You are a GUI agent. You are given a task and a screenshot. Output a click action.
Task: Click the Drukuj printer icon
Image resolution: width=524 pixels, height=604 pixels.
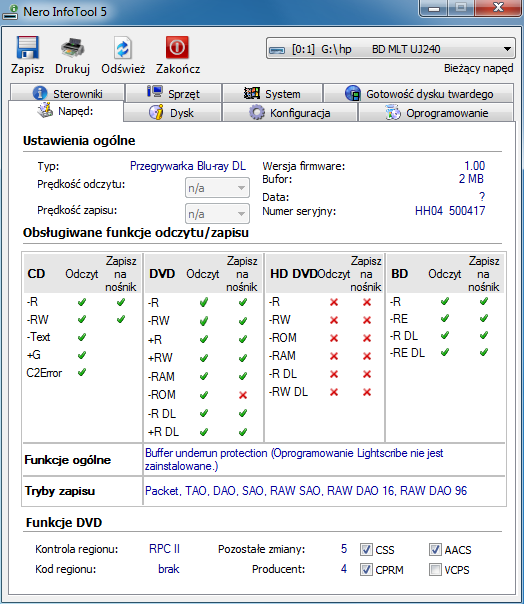pyautogui.click(x=72, y=48)
